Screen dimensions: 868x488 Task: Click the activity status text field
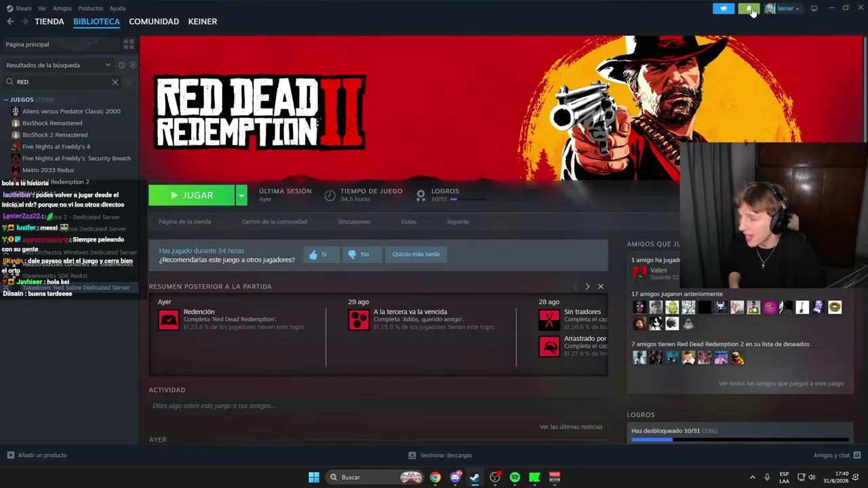377,406
